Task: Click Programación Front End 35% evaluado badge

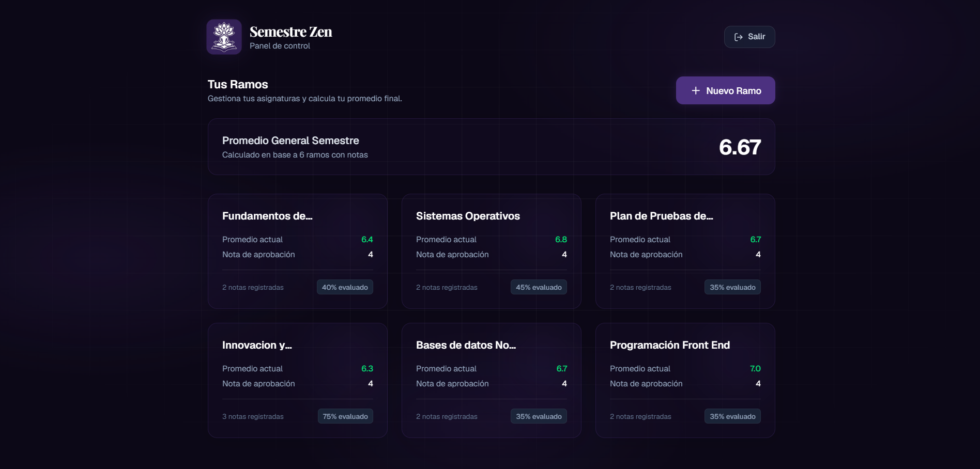Action: 732,416
